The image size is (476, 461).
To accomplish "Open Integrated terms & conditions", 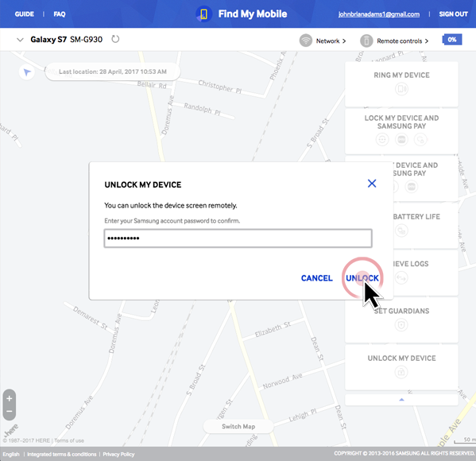I will click(x=62, y=455).
